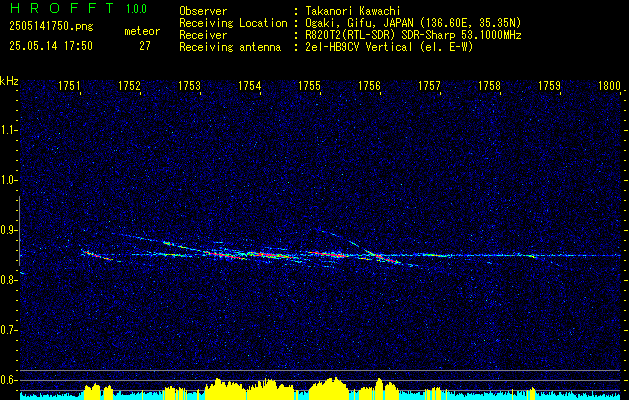Click the 1759 time axis label

(550, 86)
